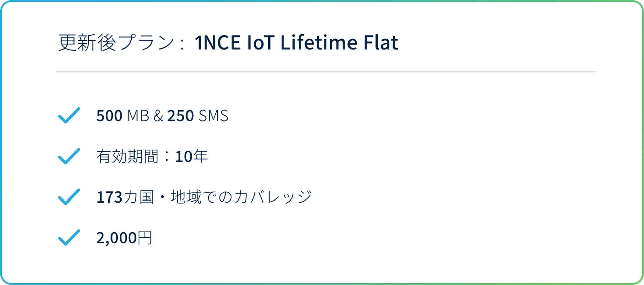Screen dimensions: 644x285
Task: Click the 2,000円 price text
Action: pyautogui.click(x=124, y=238)
